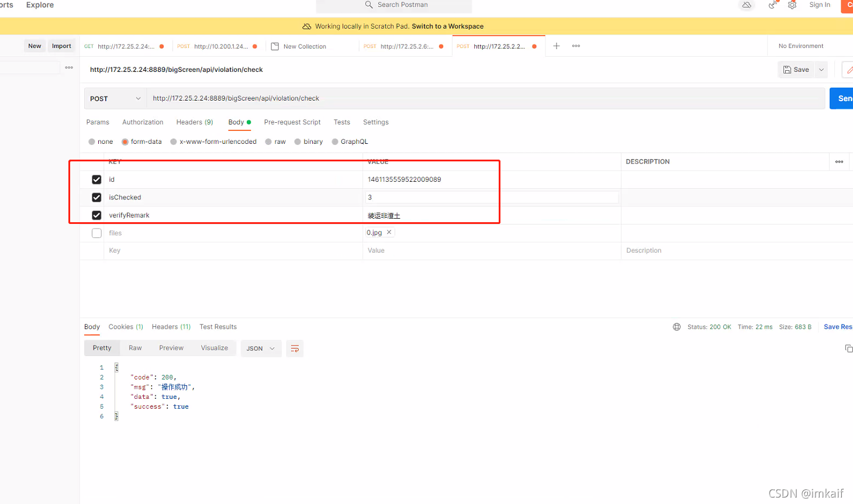Select the binary body type radio
The width and height of the screenshot is (853, 504).
coord(298,141)
